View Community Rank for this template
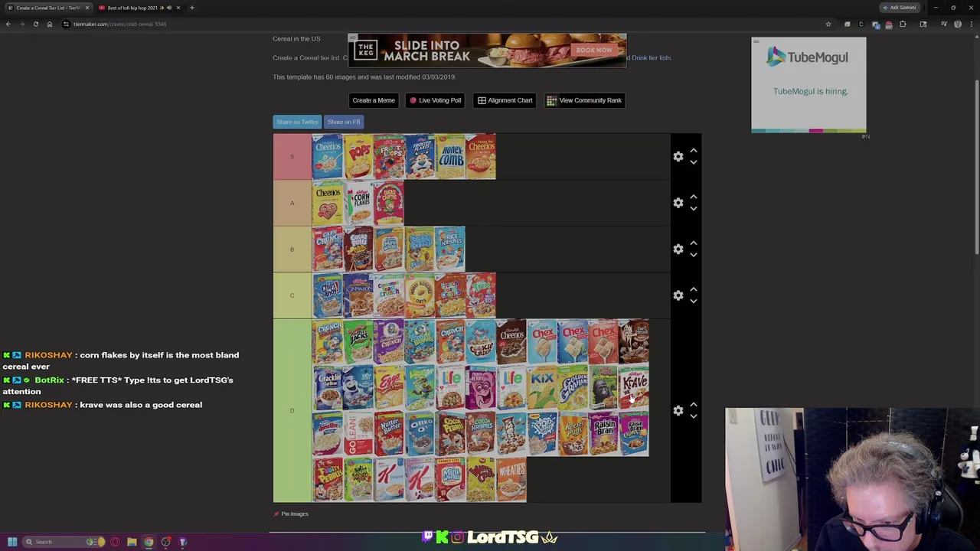This screenshot has height=551, width=980. (584, 100)
